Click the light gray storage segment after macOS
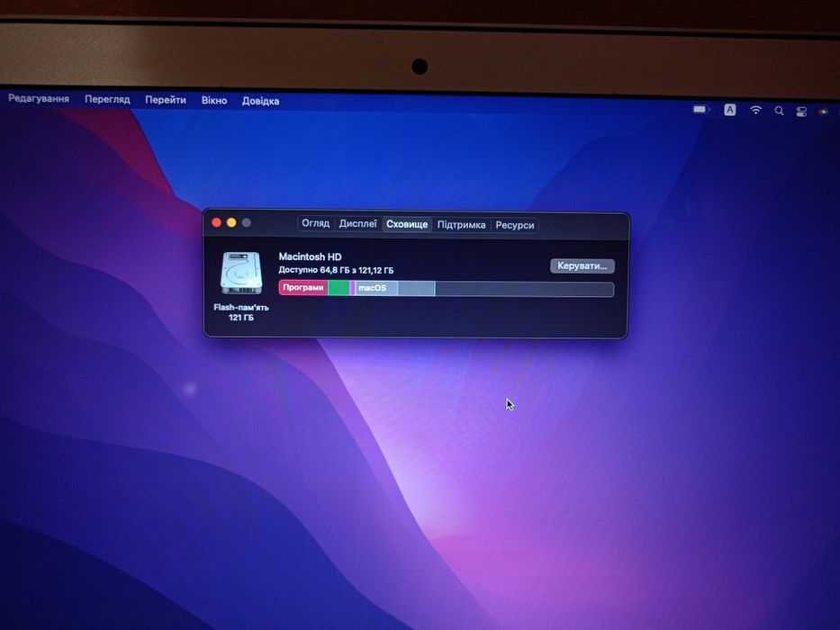The height and width of the screenshot is (630, 840). click(x=416, y=289)
